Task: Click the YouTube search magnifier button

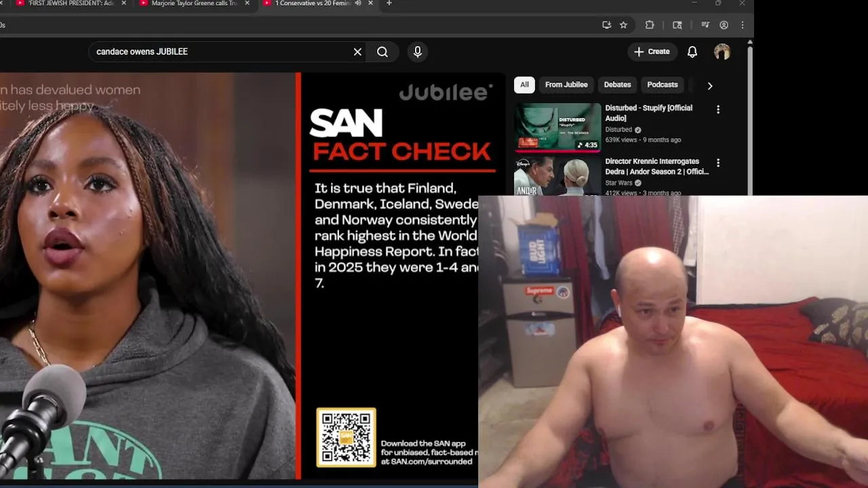Action: click(382, 52)
